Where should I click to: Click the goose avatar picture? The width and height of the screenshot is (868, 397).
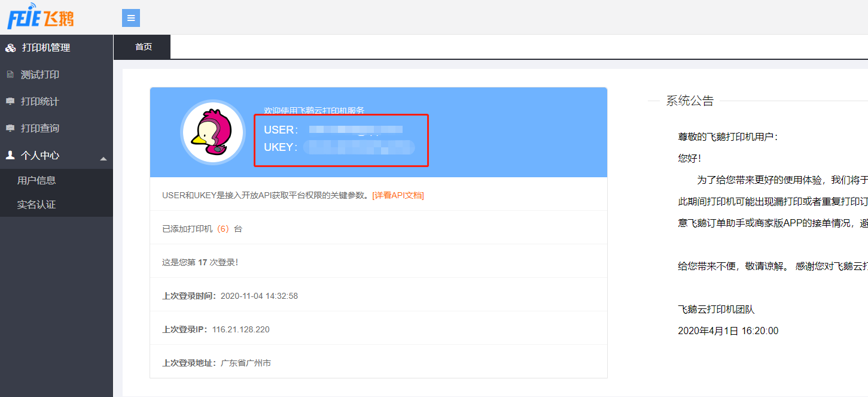[x=213, y=132]
